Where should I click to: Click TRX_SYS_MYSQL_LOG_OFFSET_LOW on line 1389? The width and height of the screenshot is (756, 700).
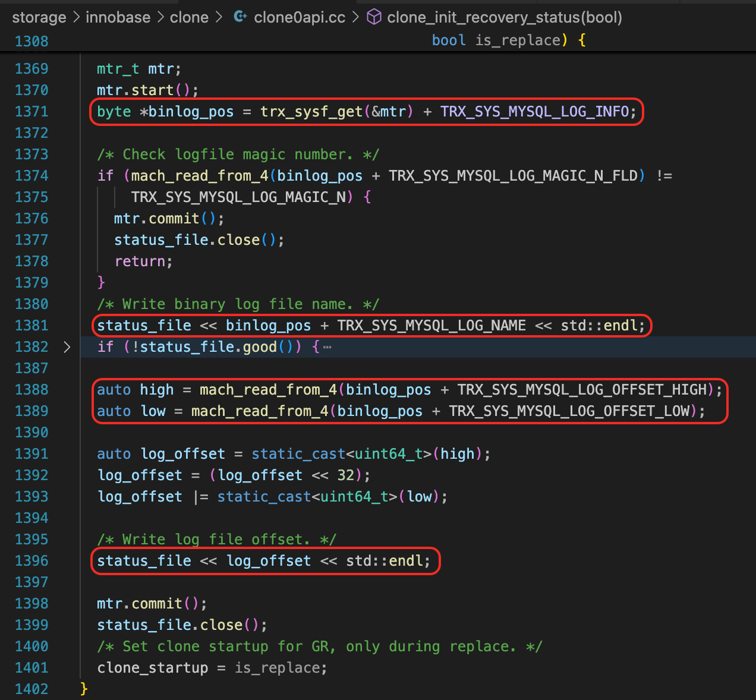(x=569, y=411)
